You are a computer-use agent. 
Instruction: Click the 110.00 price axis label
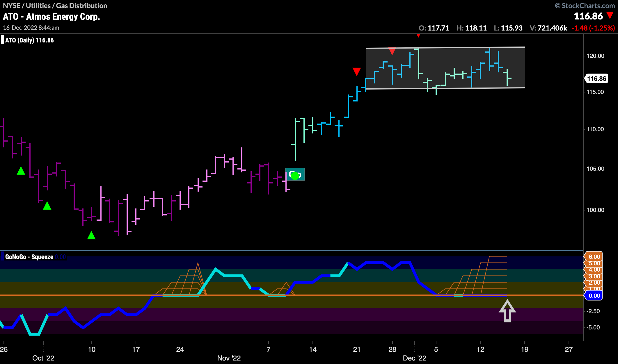pos(595,129)
